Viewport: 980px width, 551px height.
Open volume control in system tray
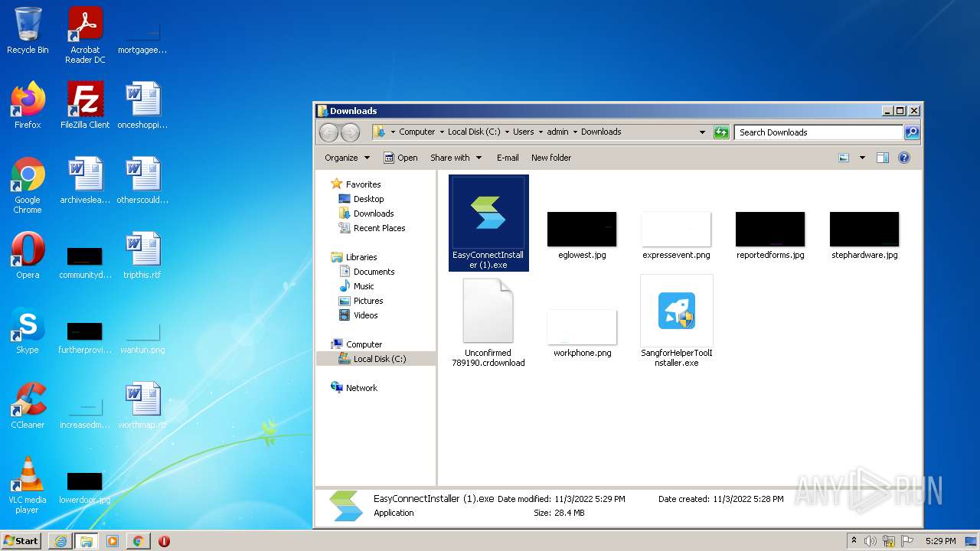(871, 541)
